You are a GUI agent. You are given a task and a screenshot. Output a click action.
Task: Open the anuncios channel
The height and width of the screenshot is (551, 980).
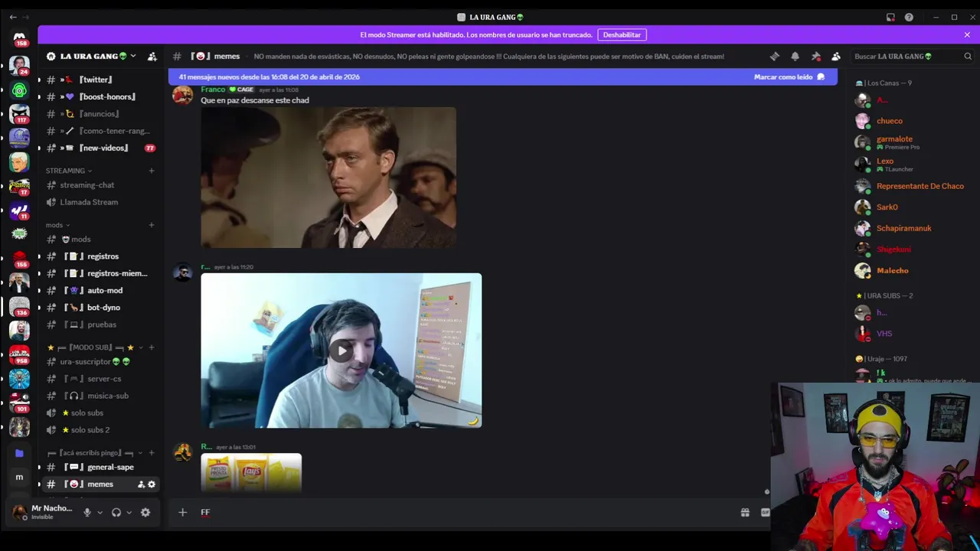point(100,114)
